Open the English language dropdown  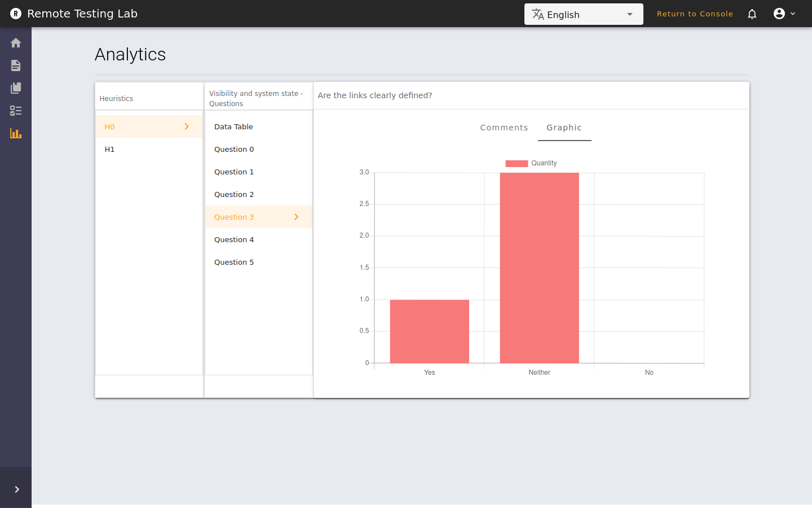click(584, 14)
